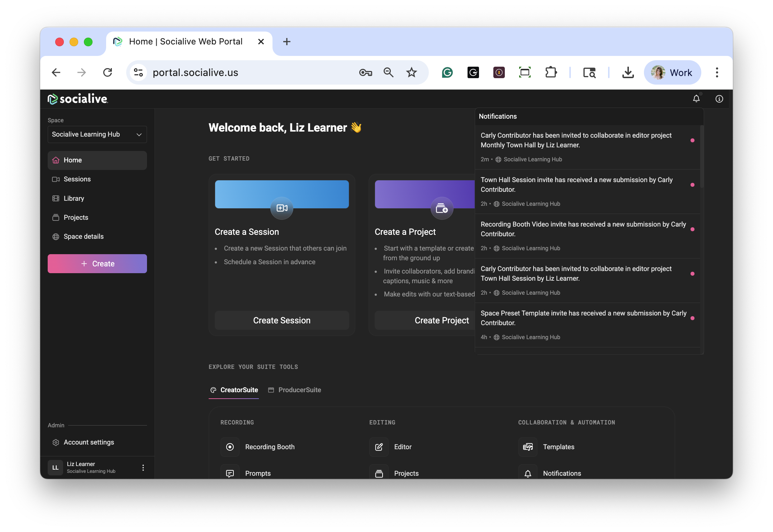The image size is (773, 532).
Task: Open the Chrome three-dot browser menu
Action: (x=717, y=72)
